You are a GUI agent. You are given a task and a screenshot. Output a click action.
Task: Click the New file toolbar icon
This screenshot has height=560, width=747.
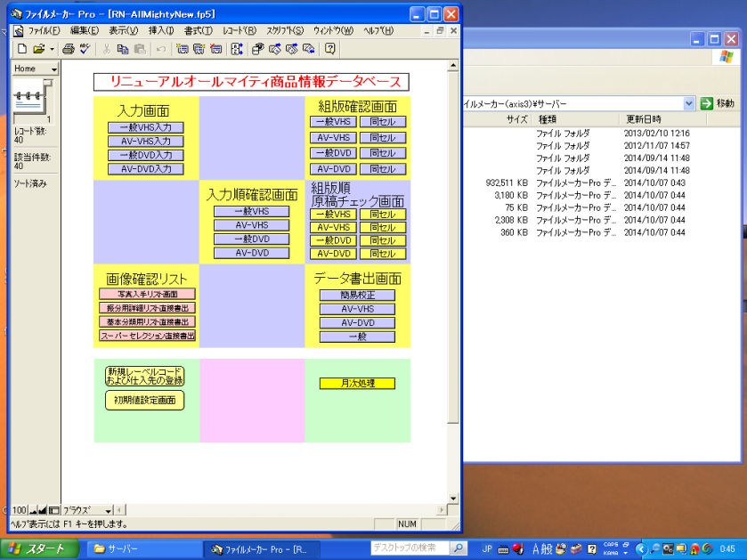[22, 49]
